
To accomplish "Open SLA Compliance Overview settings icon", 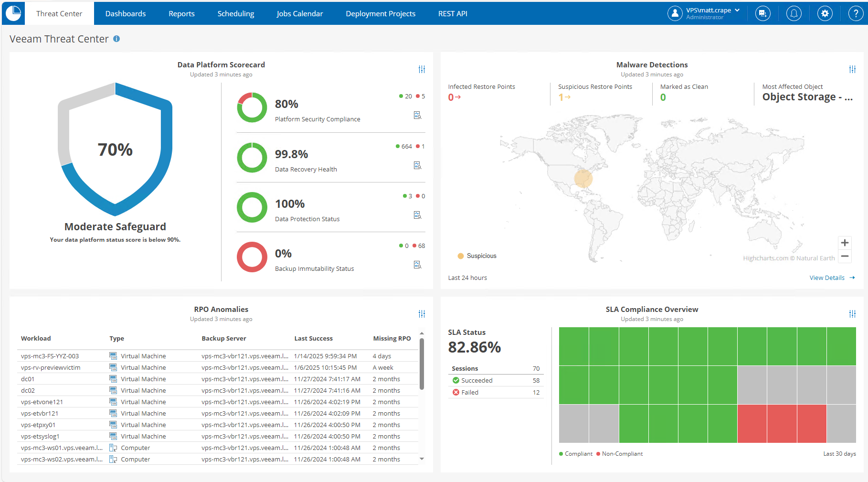I will pyautogui.click(x=852, y=314).
